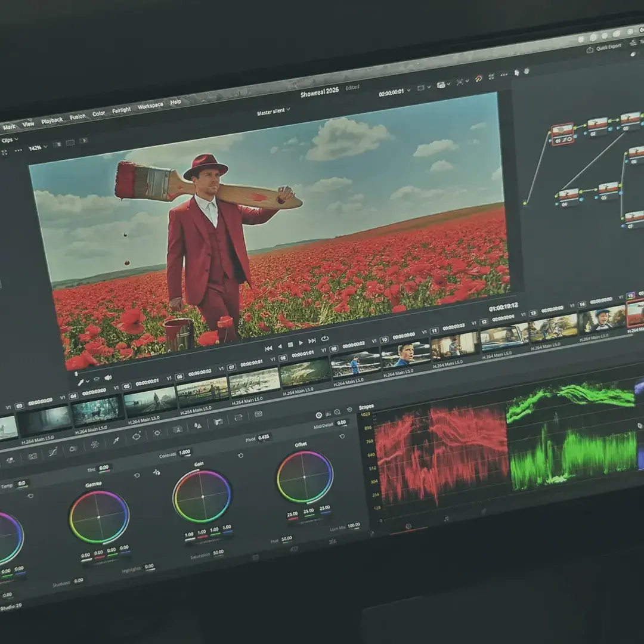Play the clip forward
The height and width of the screenshot is (644, 644).
[301, 342]
